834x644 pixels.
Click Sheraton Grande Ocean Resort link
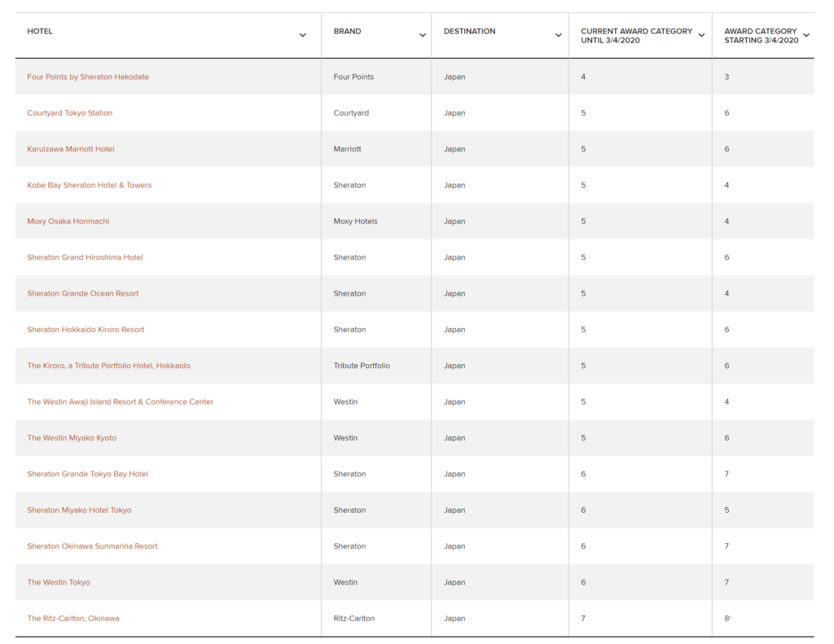pyautogui.click(x=83, y=294)
